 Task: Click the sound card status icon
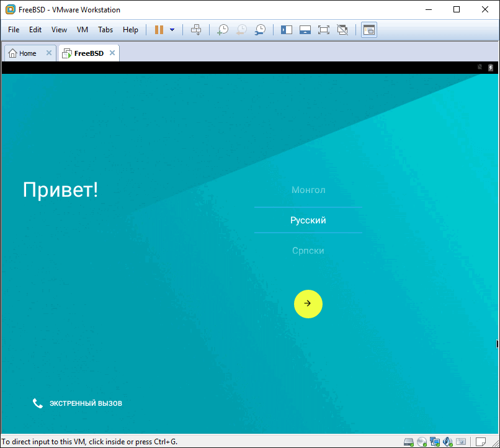(x=448, y=442)
